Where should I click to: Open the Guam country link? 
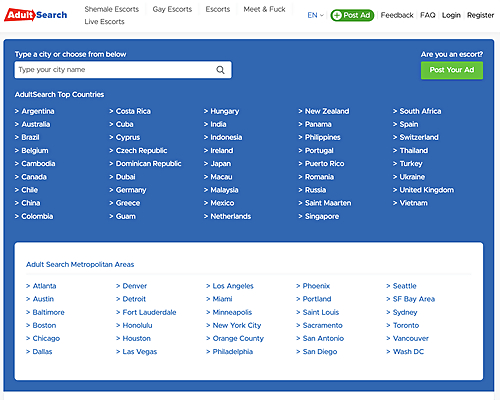pos(126,216)
